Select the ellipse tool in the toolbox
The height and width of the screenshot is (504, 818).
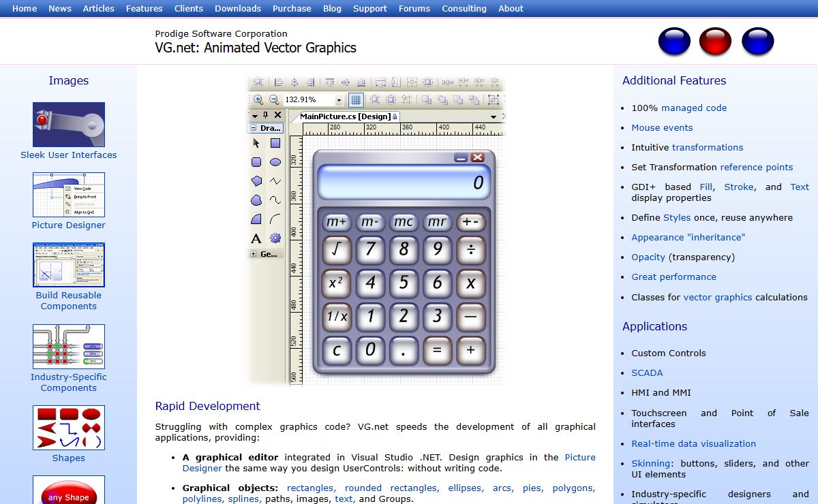pyautogui.click(x=275, y=162)
